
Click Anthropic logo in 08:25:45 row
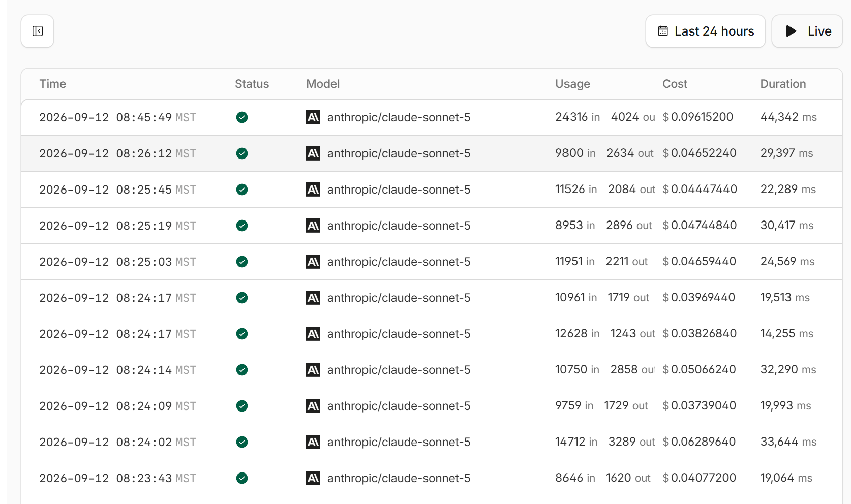(x=313, y=190)
